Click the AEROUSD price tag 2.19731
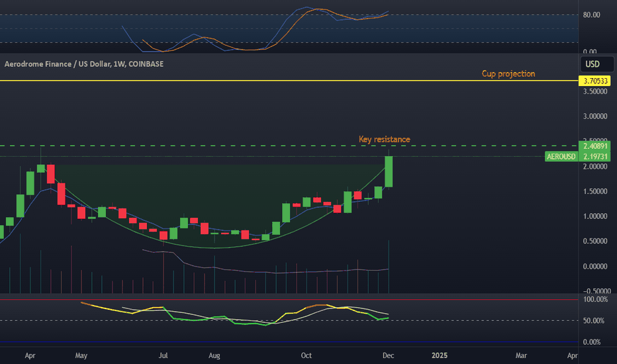 coord(578,157)
